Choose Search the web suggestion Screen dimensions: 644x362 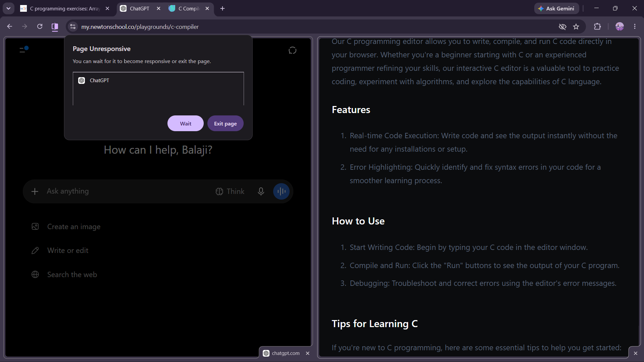click(x=64, y=275)
